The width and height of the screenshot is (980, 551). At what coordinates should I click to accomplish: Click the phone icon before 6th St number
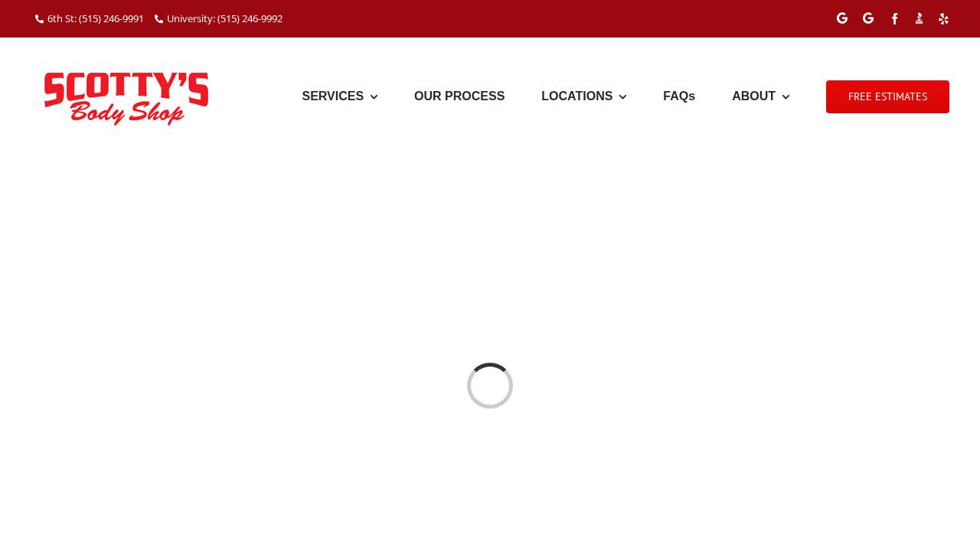click(39, 18)
